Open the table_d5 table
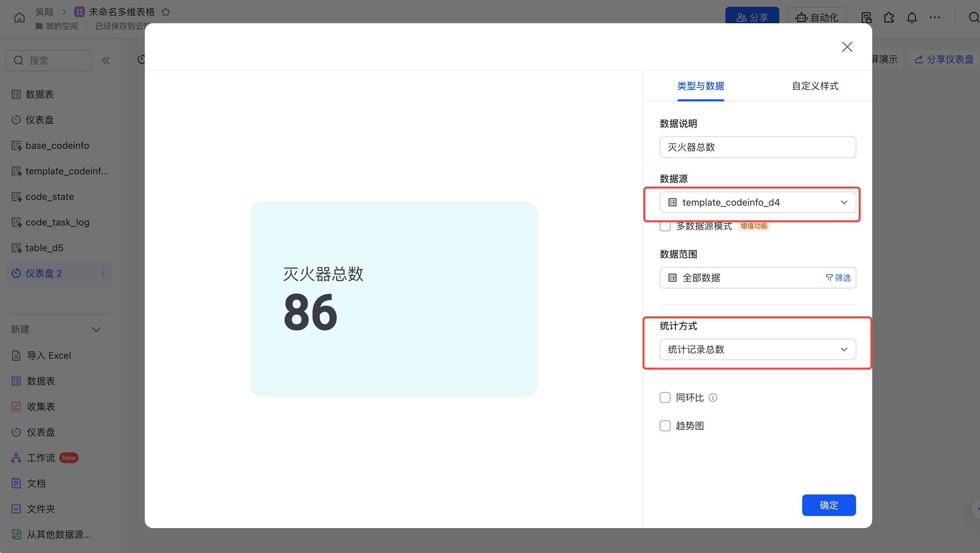 coord(59,248)
